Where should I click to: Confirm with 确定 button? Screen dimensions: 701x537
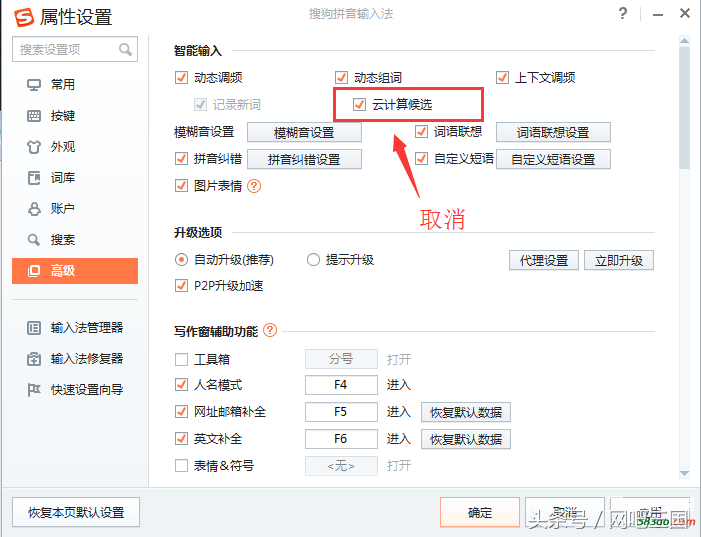click(x=480, y=512)
